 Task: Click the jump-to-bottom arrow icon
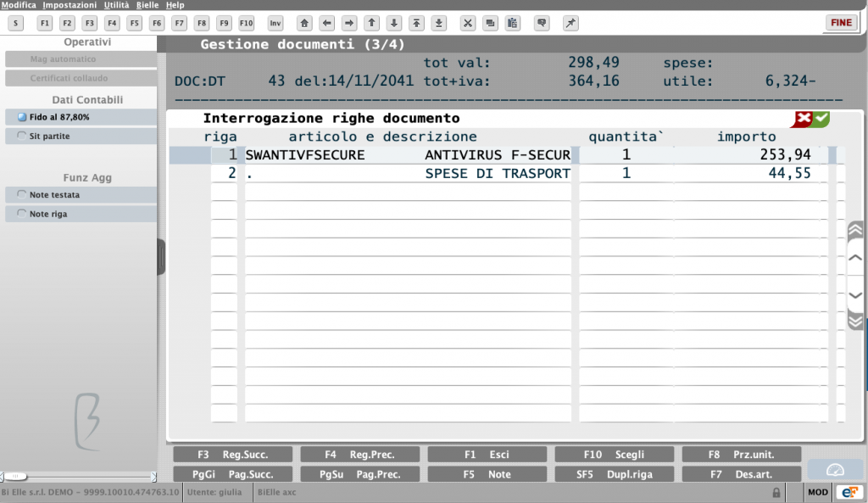pos(439,23)
